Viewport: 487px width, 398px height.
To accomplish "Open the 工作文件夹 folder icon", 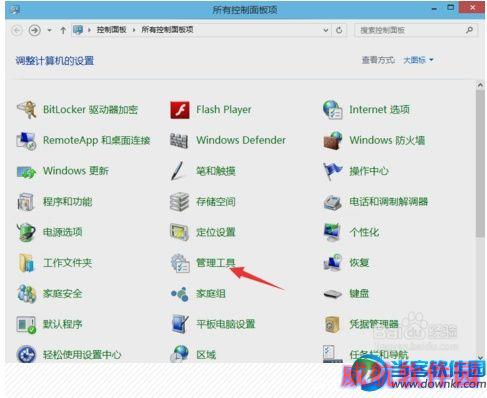I will coord(26,263).
